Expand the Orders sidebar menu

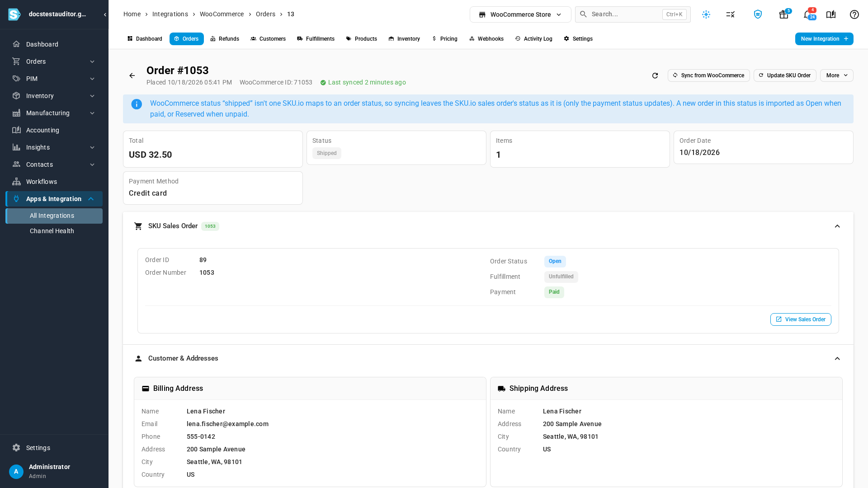54,61
